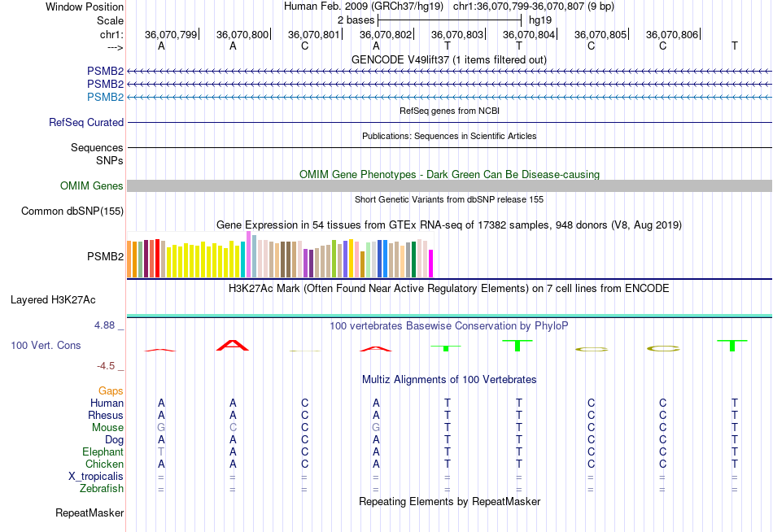Click the Mouse C mismatch under 36,070,800
This screenshot has width=773, height=532.
coord(233,428)
